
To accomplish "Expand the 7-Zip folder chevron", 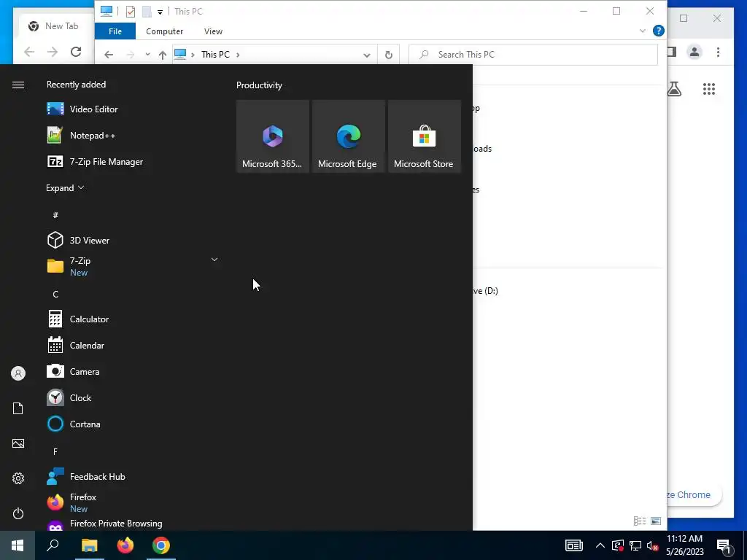I will pos(214,260).
